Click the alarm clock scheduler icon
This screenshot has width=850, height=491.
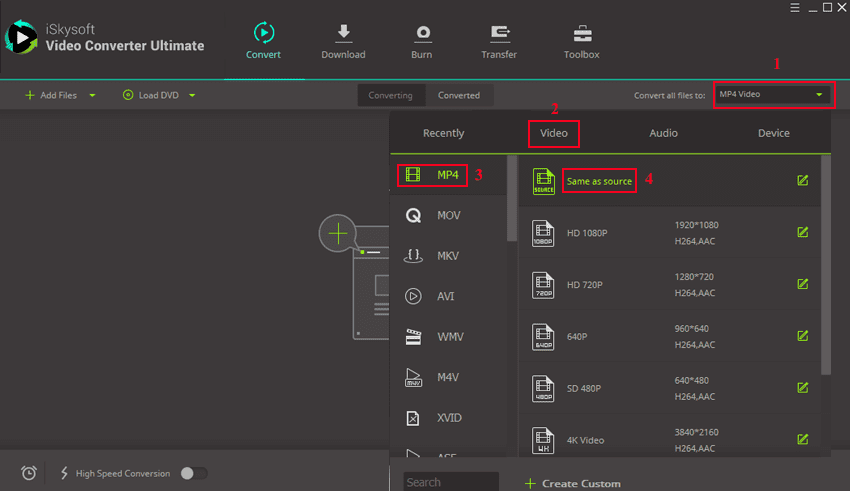coord(29,473)
